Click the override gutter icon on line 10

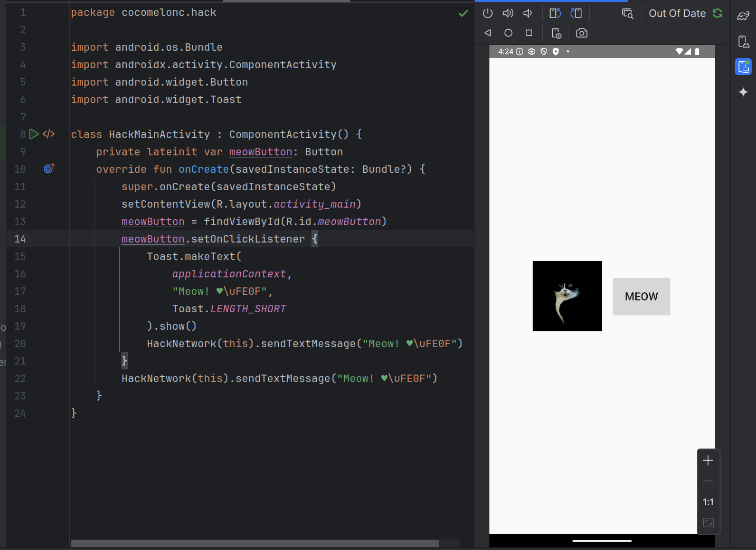pyautogui.click(x=49, y=169)
